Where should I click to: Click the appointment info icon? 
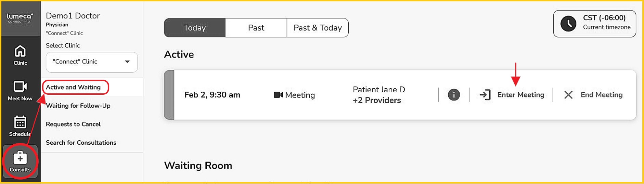(x=454, y=95)
